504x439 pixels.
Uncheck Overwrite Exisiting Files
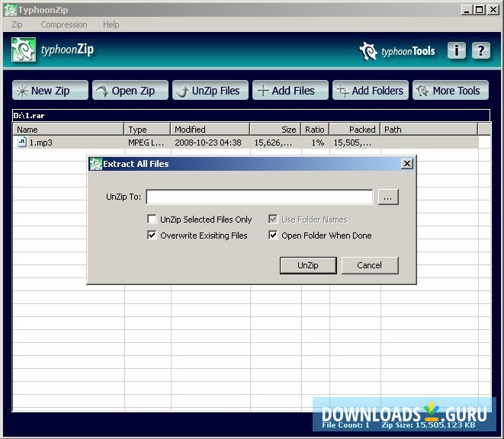click(152, 236)
